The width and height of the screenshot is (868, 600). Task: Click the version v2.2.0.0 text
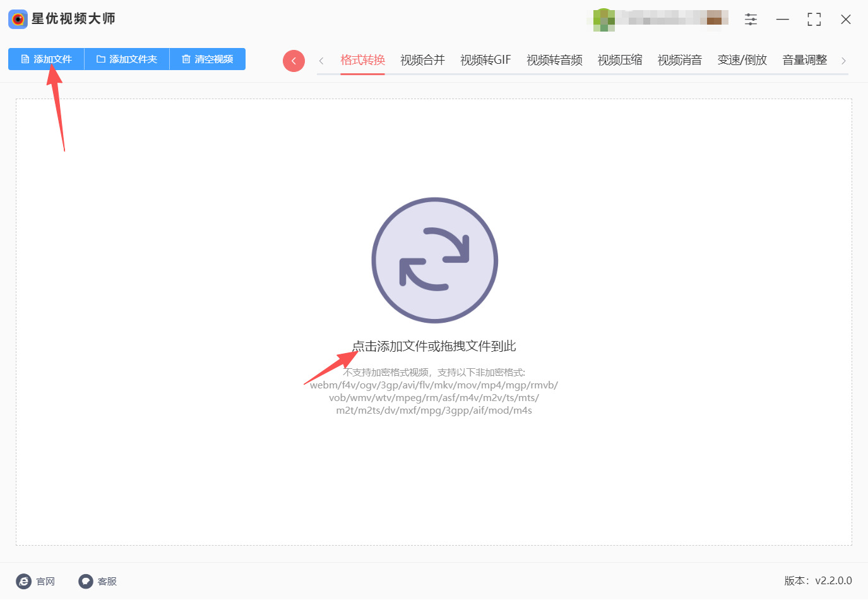pos(818,580)
